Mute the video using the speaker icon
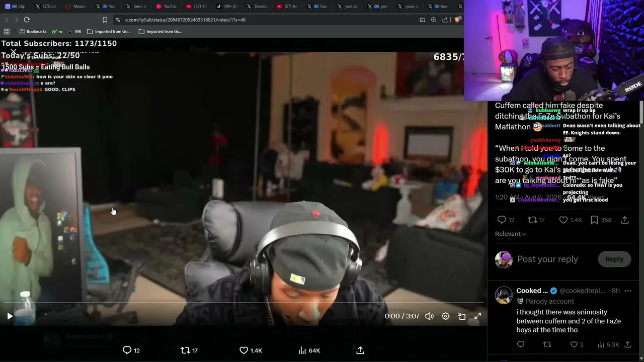The image size is (644, 362). click(429, 316)
